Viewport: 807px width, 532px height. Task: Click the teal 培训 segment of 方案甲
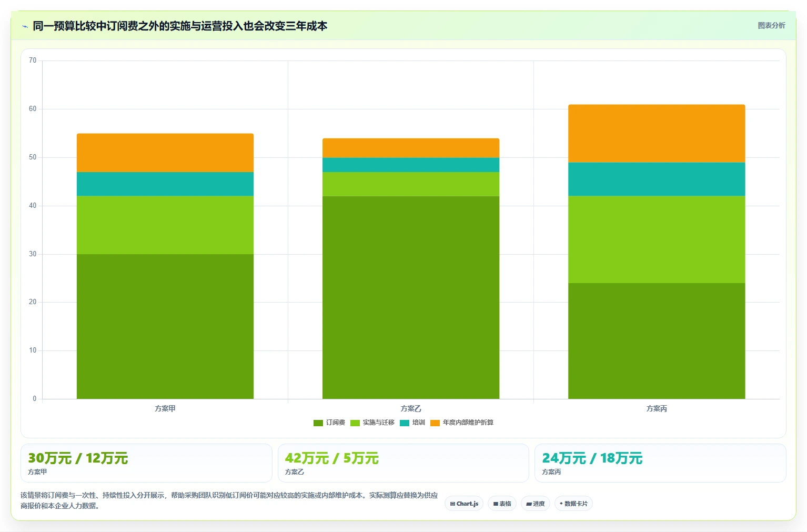(165, 184)
